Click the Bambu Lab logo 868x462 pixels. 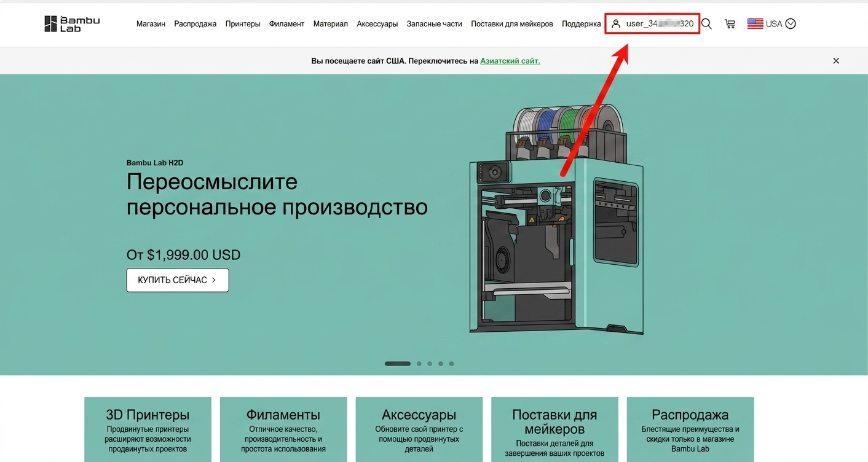pos(72,24)
